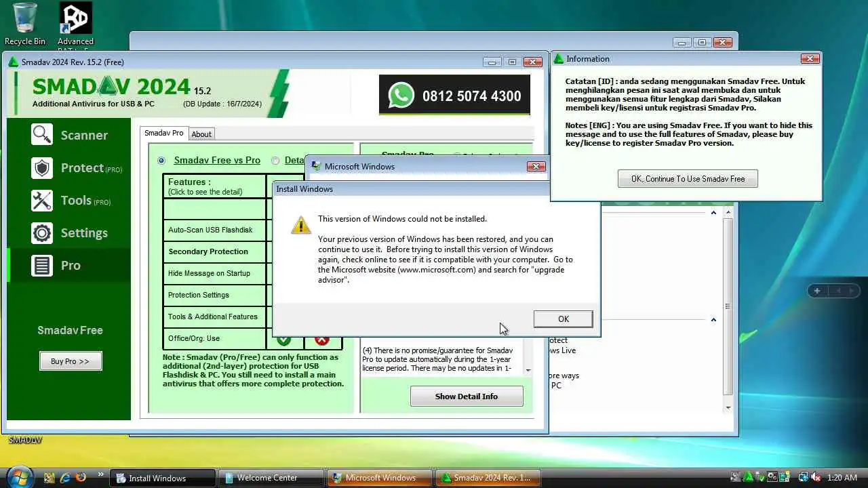Launch Firefox from quick launch
This screenshot has height=488, width=868.
(81, 478)
